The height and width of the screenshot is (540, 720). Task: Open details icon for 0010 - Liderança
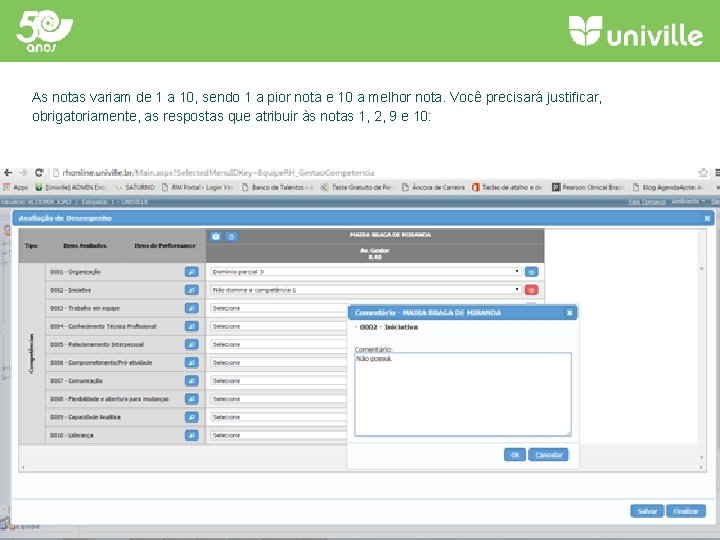191,435
